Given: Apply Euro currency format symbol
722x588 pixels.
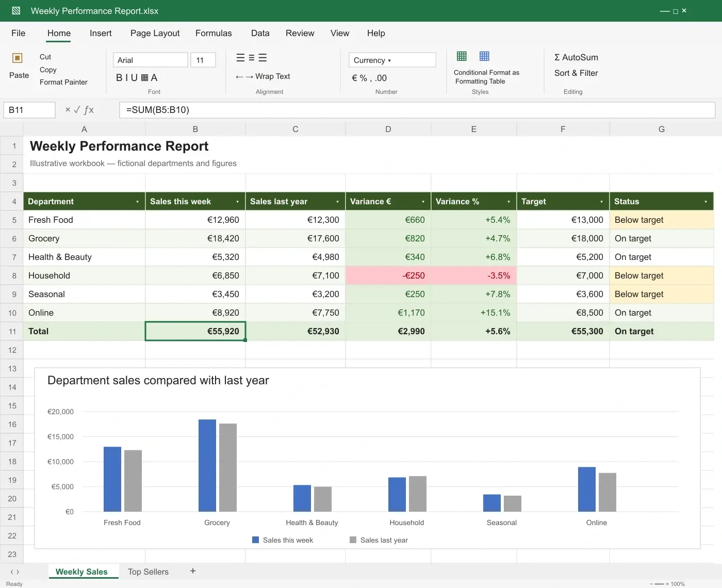Looking at the screenshot, I should (x=354, y=78).
